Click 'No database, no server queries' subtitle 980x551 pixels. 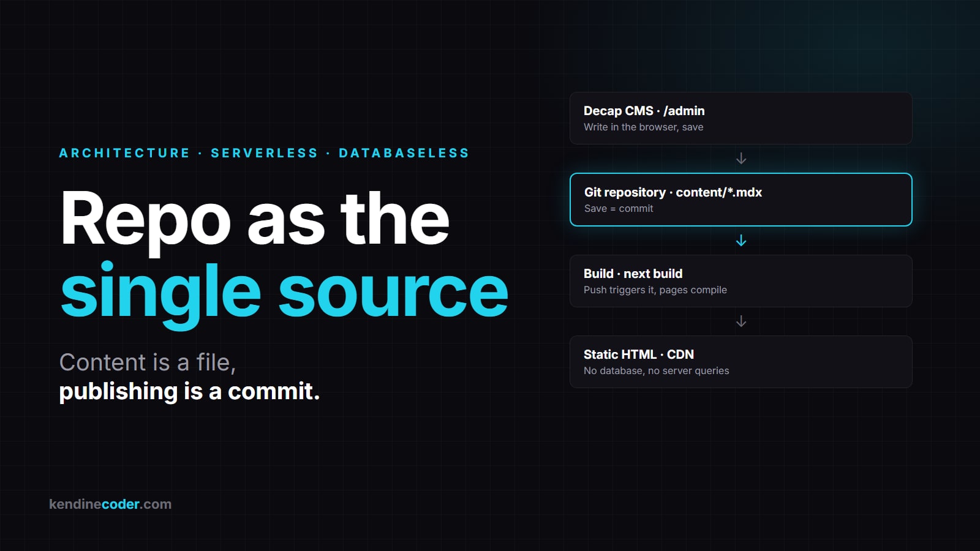tap(656, 371)
